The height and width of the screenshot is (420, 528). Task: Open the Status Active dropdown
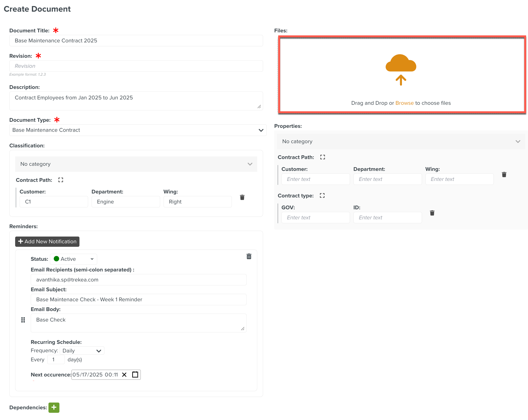(73, 259)
